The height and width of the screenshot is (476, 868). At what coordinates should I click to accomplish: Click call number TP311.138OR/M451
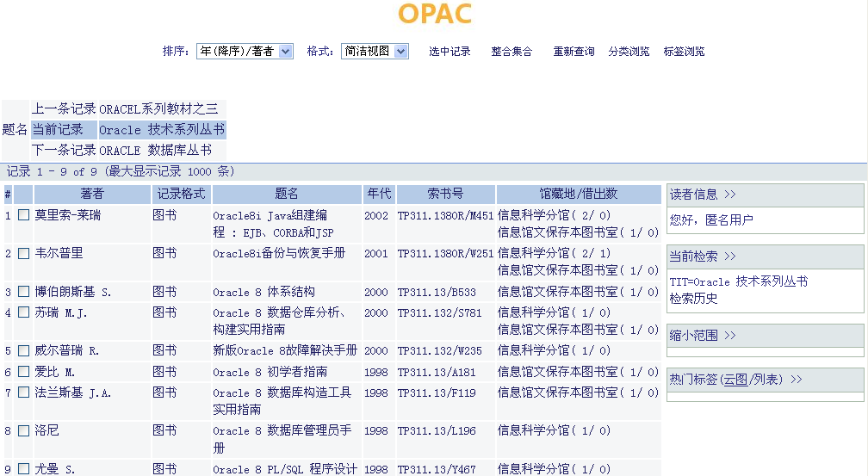pyautogui.click(x=445, y=216)
